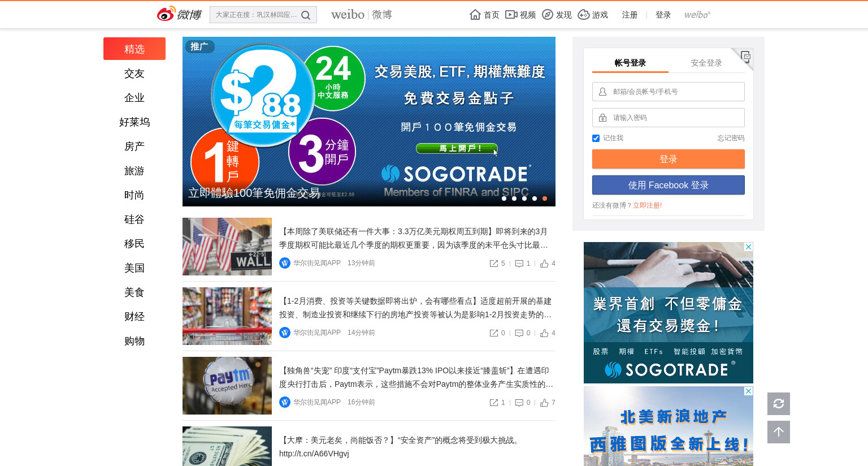
Task: Open the Paytm balloon thumbnail
Action: (x=227, y=386)
